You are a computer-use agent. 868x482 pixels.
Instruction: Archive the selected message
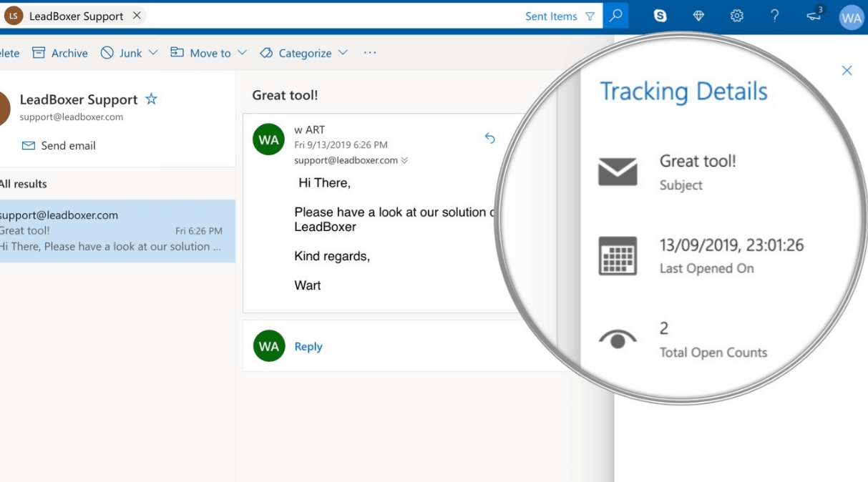point(60,53)
